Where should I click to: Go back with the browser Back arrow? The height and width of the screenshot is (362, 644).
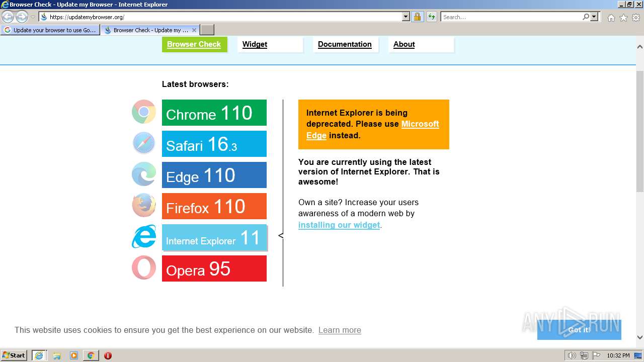8,17
